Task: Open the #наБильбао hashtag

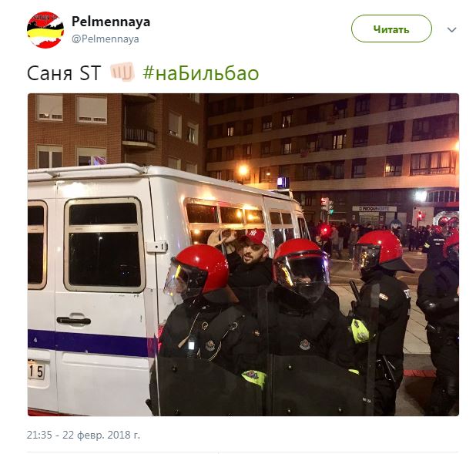Action: pyautogui.click(x=201, y=73)
